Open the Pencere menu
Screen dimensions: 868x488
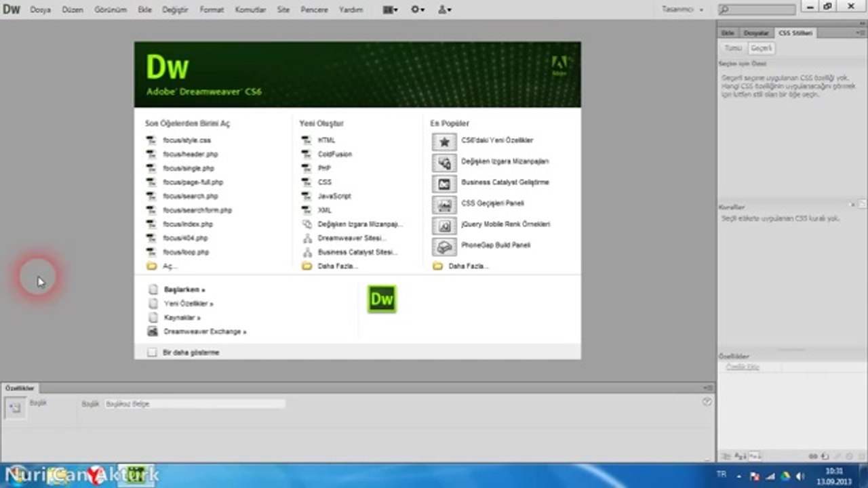point(314,10)
